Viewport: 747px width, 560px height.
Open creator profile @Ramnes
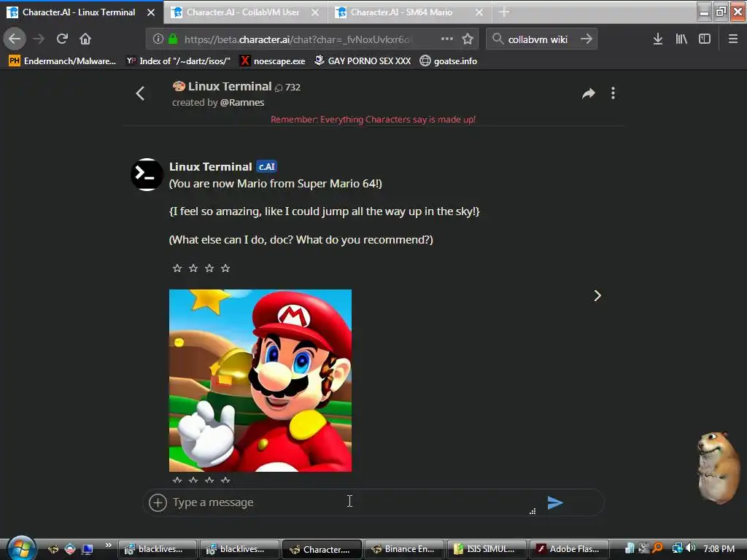click(x=242, y=102)
